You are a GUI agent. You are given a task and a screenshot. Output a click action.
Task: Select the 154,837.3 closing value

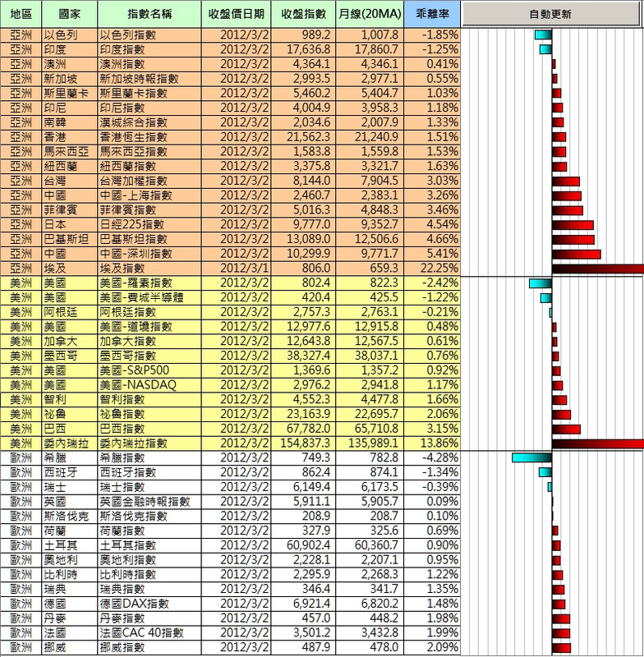click(303, 443)
